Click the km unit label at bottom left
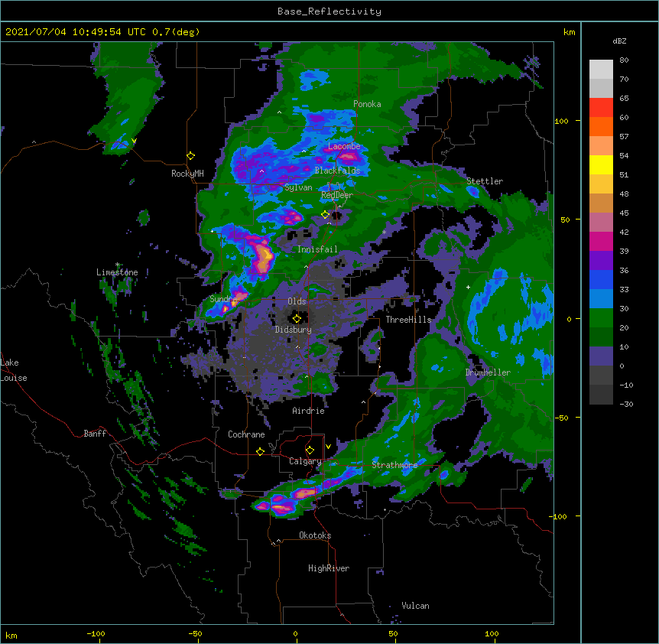Screen dimensions: 659x644 (x=11, y=636)
